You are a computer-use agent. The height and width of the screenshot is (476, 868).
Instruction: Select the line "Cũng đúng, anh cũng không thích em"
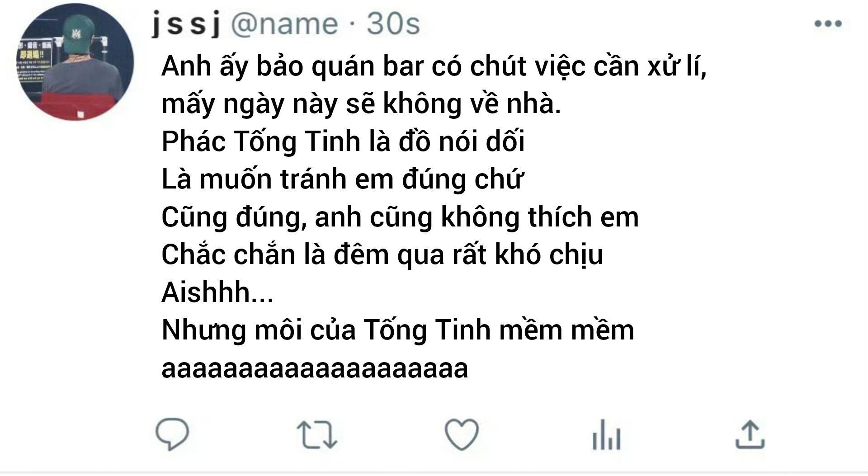click(400, 217)
